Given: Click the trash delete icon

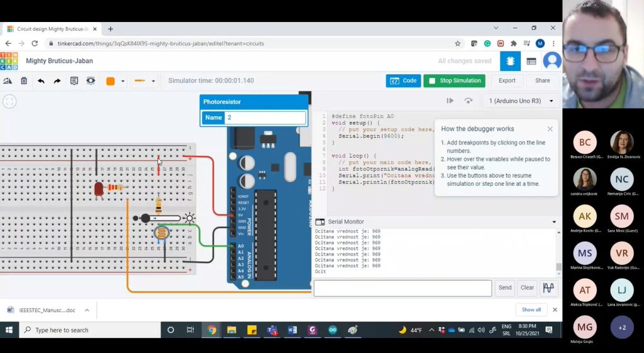Looking at the screenshot, I should coord(24,81).
